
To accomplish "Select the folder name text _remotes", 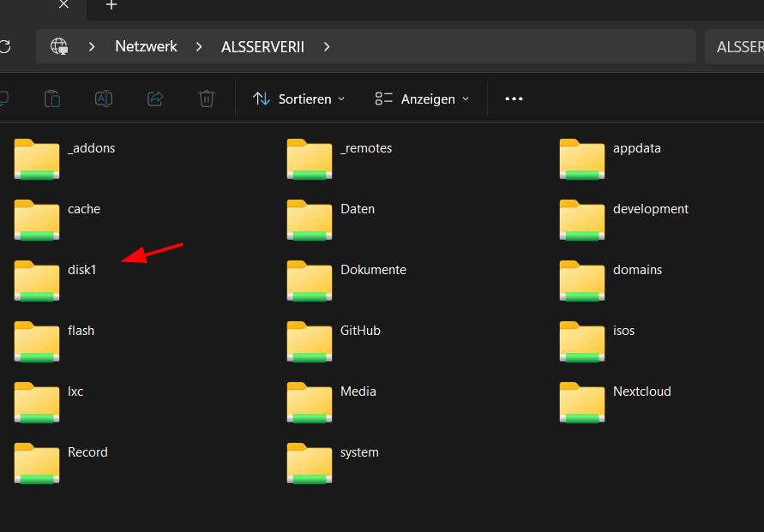I will pos(366,148).
